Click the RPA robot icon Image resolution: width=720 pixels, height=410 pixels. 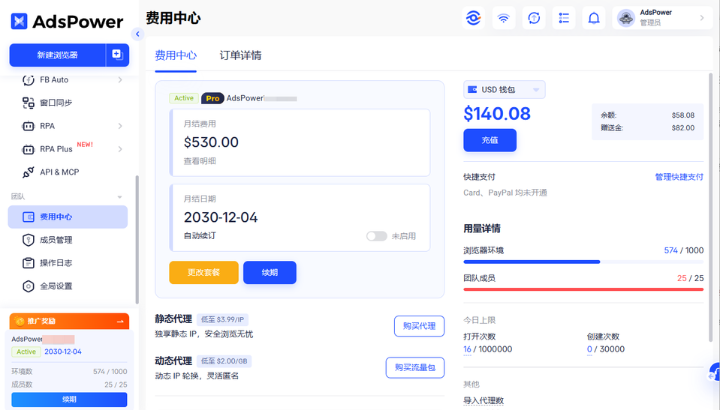(28, 126)
